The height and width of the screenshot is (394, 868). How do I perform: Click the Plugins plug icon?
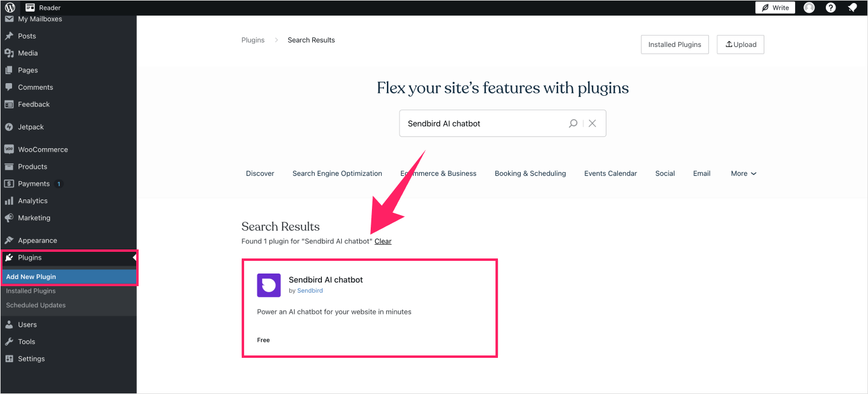click(9, 257)
